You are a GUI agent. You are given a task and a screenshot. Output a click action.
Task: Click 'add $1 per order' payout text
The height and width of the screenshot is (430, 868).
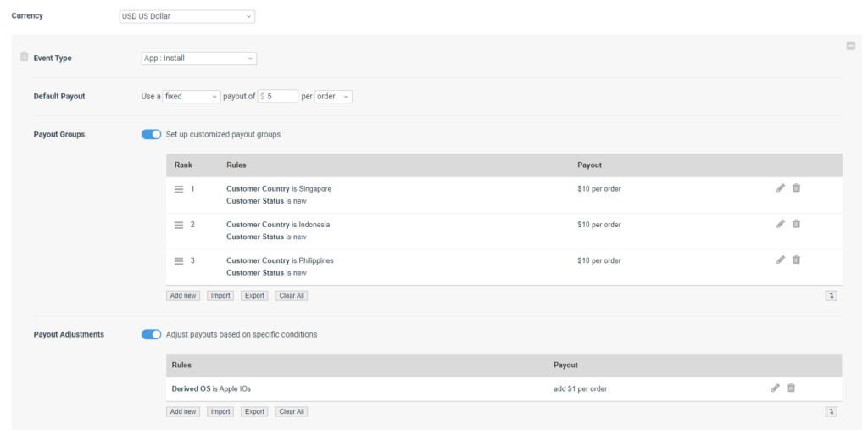coord(580,389)
